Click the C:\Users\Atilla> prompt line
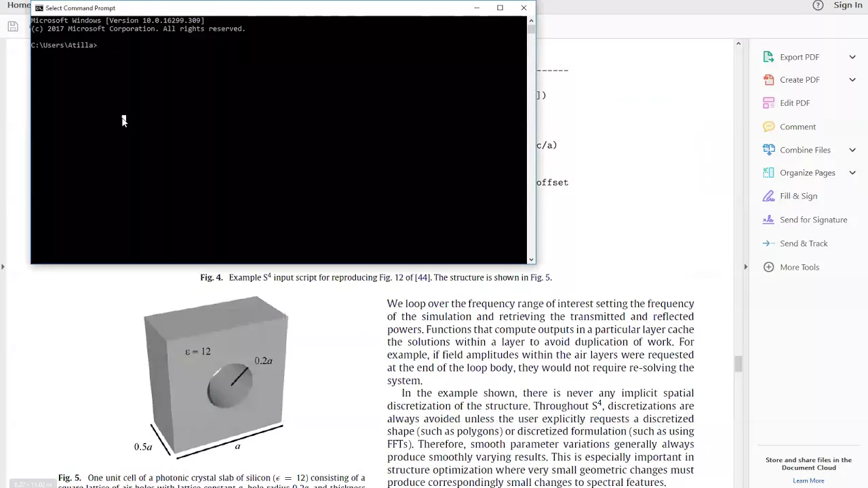868x488 pixels. tap(64, 45)
